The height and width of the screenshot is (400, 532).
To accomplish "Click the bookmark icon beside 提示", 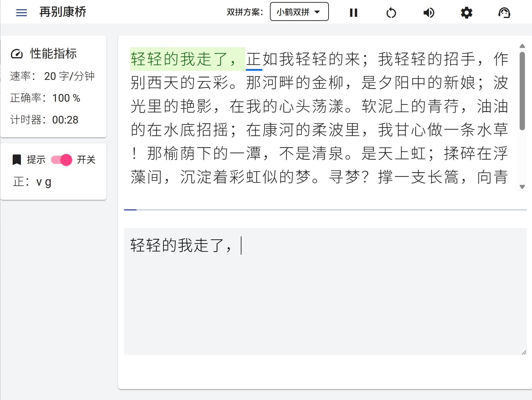I will [x=17, y=160].
